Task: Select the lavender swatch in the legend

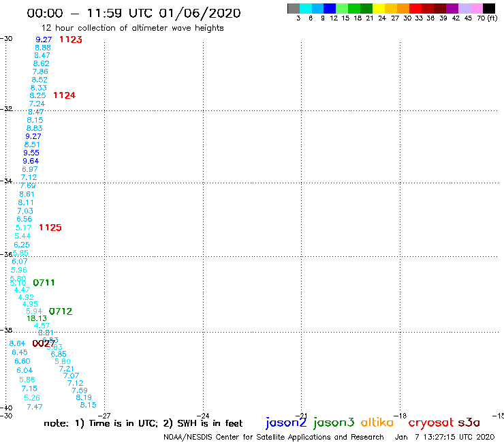Action: pyautogui.click(x=464, y=8)
